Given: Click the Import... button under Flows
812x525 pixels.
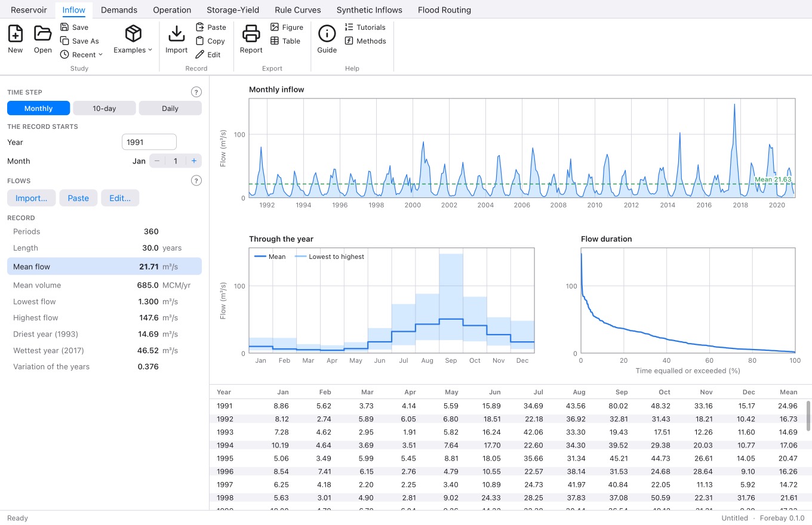Looking at the screenshot, I should 32,198.
